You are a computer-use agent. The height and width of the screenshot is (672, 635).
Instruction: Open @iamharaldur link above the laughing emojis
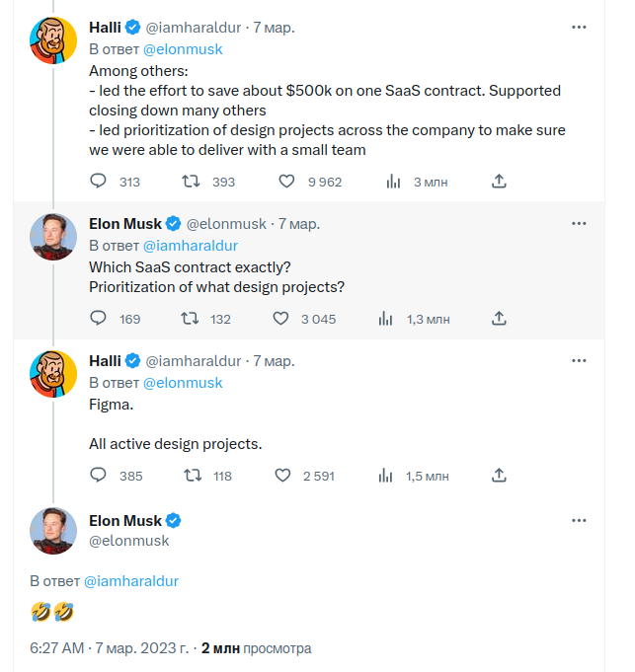tap(131, 581)
